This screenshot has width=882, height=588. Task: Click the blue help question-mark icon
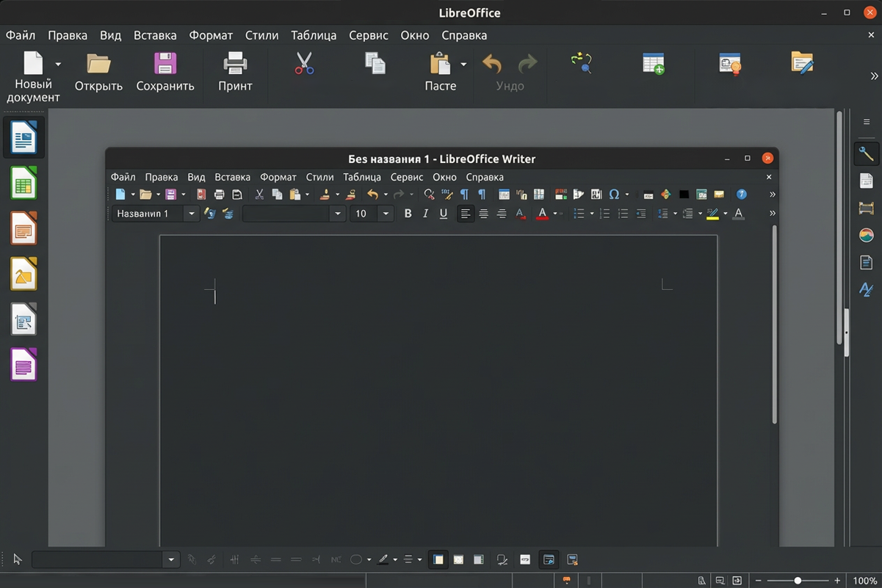point(742,195)
